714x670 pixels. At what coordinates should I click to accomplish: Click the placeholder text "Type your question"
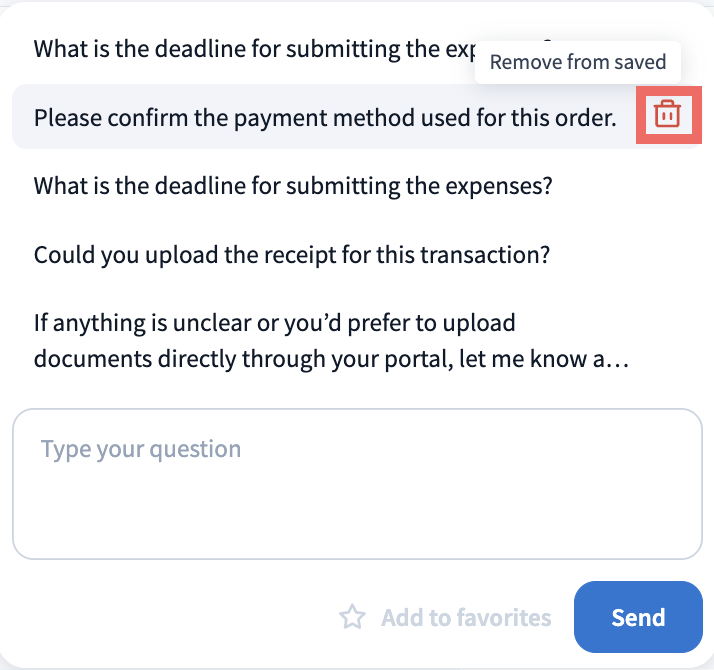pos(141,448)
